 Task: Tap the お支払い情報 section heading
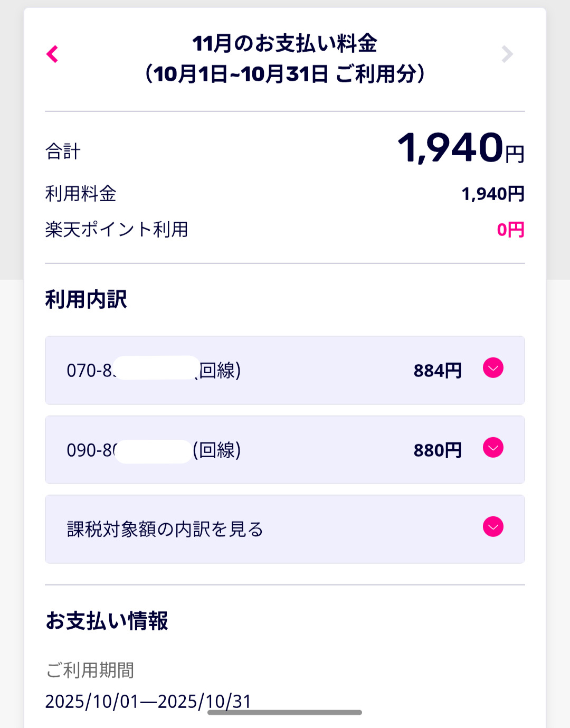click(x=107, y=621)
